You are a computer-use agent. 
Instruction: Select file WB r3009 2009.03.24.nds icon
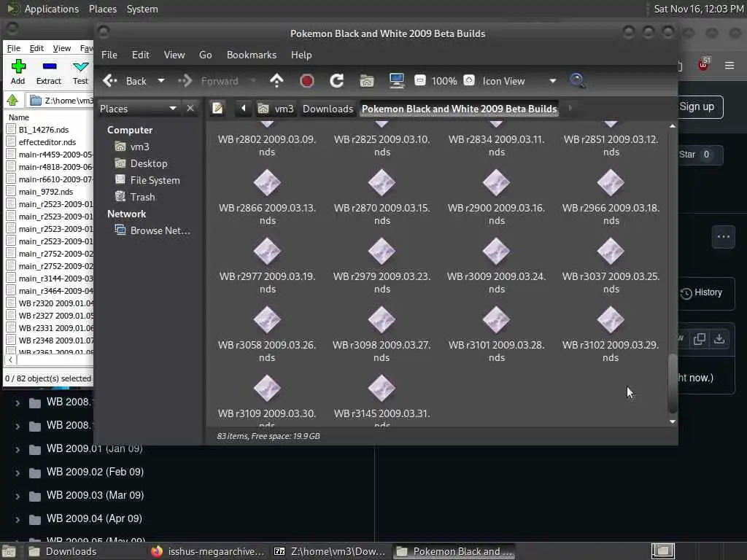496,252
